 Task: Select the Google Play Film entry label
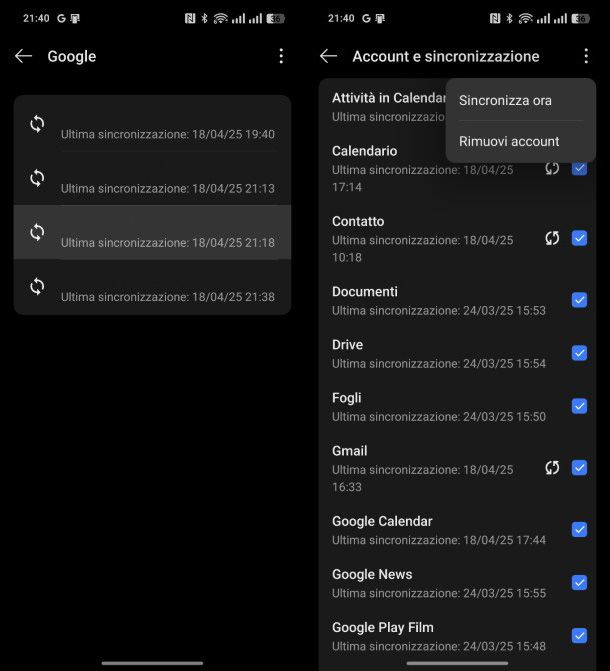coord(383,627)
